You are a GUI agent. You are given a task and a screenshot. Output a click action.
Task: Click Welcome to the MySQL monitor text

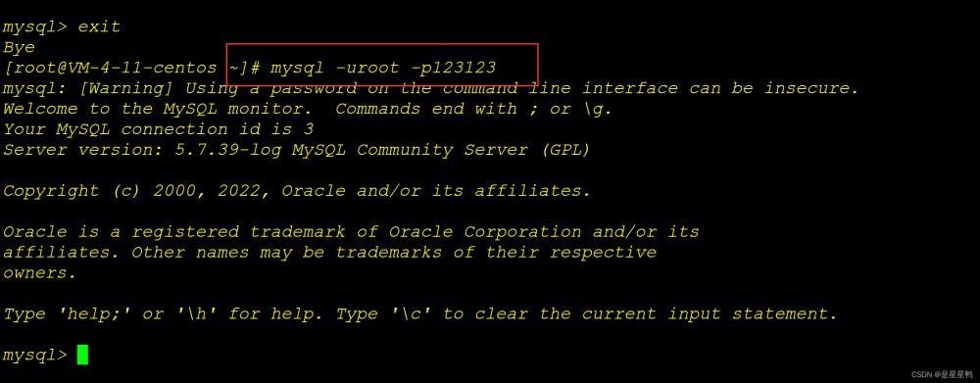[158, 109]
